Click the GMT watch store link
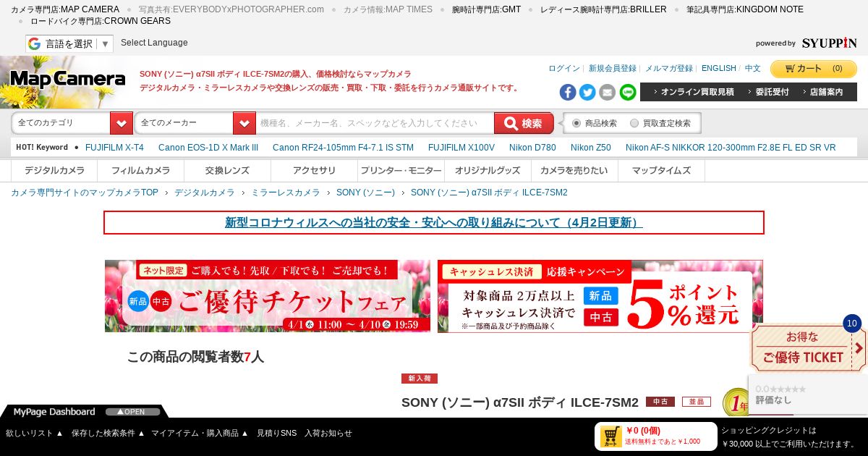The image size is (868, 456). [486, 9]
